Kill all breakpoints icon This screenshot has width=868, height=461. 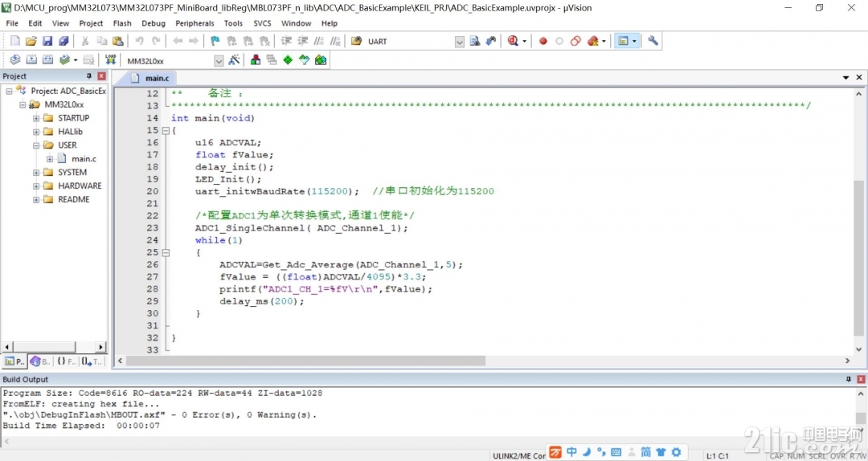pyautogui.click(x=593, y=41)
